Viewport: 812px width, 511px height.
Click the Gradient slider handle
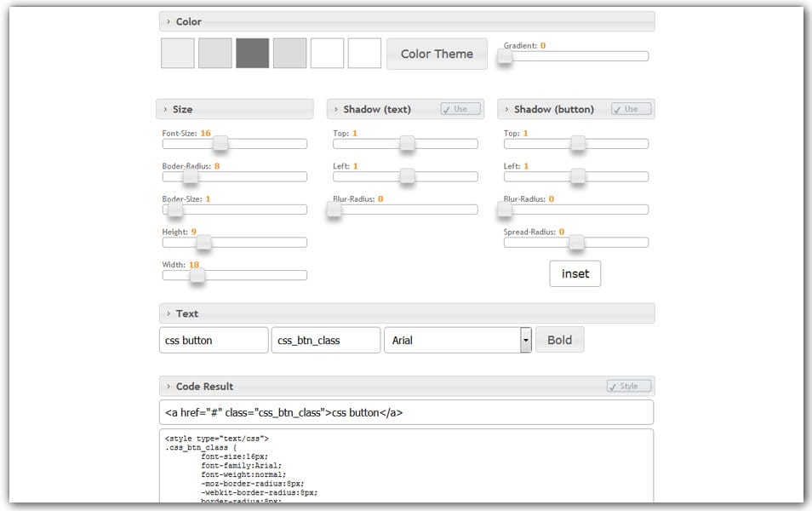click(x=505, y=58)
